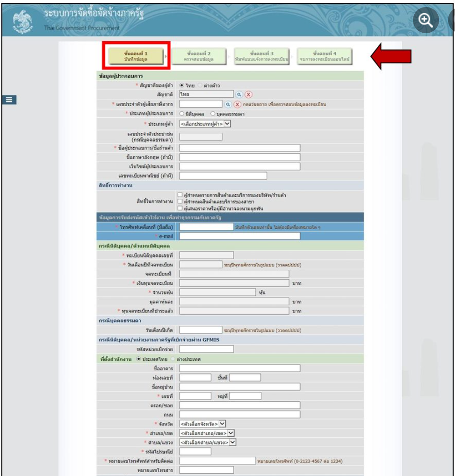
Task: Select the บุคคลธรรมดา radio button
Action: click(213, 114)
